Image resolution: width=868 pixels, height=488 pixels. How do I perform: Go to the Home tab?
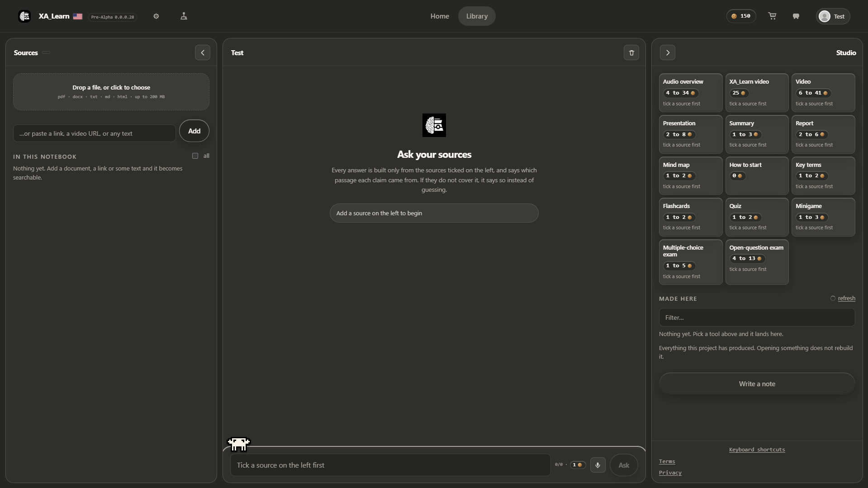(x=440, y=16)
